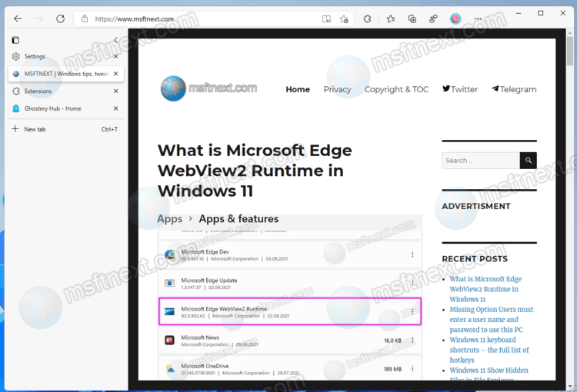This screenshot has width=577, height=392.
Task: Click the tab actions menu icon
Action: pyautogui.click(x=15, y=40)
